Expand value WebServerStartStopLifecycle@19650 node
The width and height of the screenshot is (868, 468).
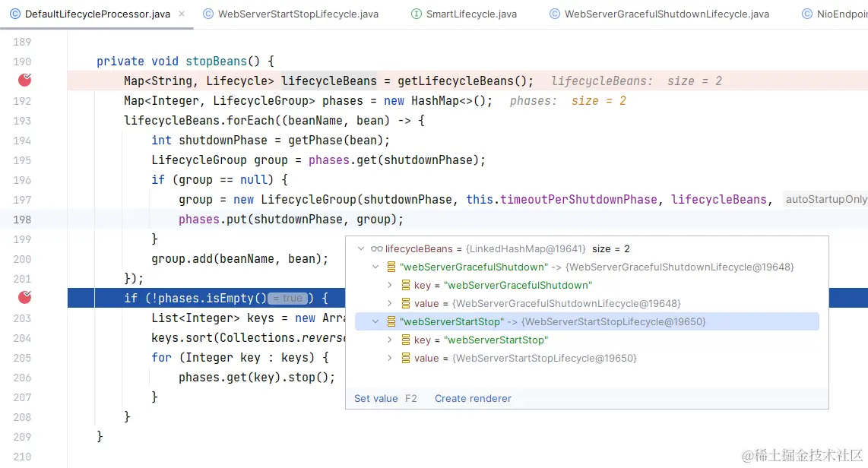point(390,359)
